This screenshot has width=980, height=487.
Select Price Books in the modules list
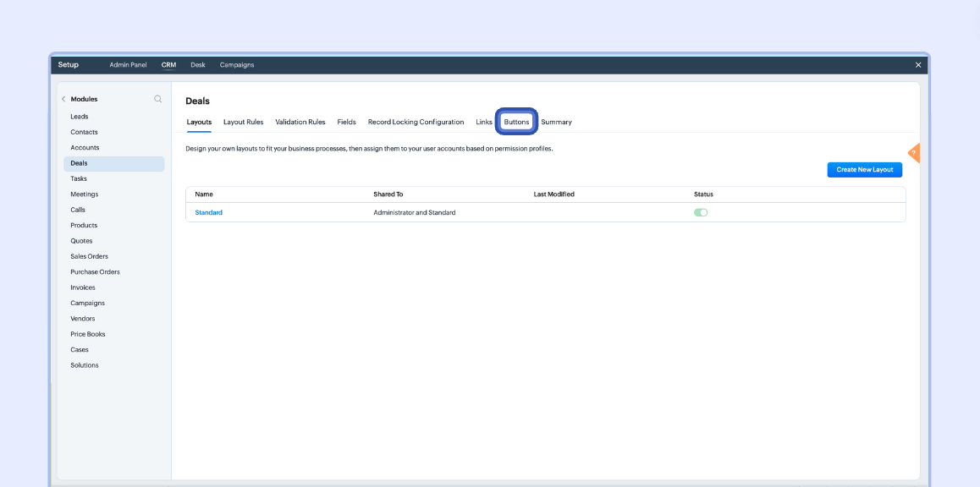pyautogui.click(x=88, y=334)
